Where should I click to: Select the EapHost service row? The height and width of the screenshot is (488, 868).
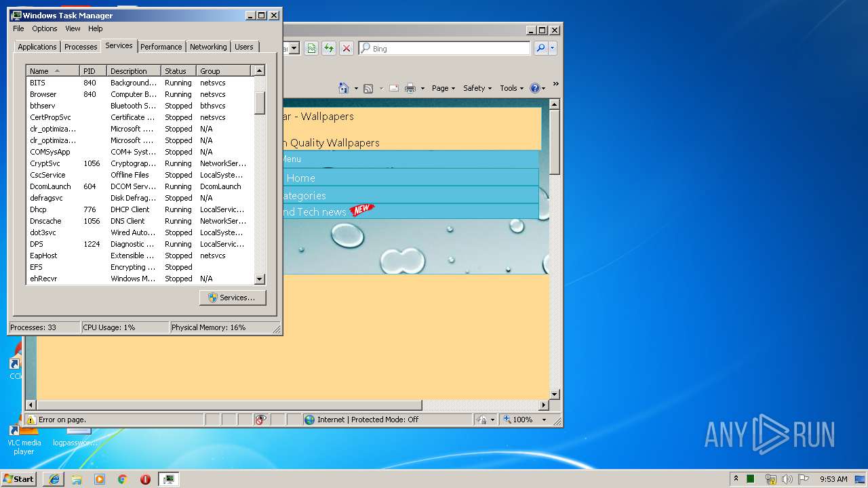click(140, 256)
